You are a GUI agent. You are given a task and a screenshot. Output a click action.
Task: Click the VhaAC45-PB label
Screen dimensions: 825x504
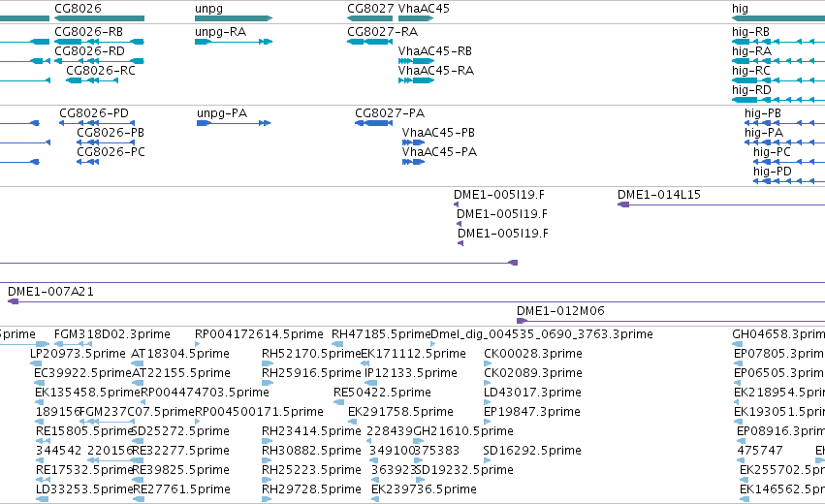pos(438,133)
